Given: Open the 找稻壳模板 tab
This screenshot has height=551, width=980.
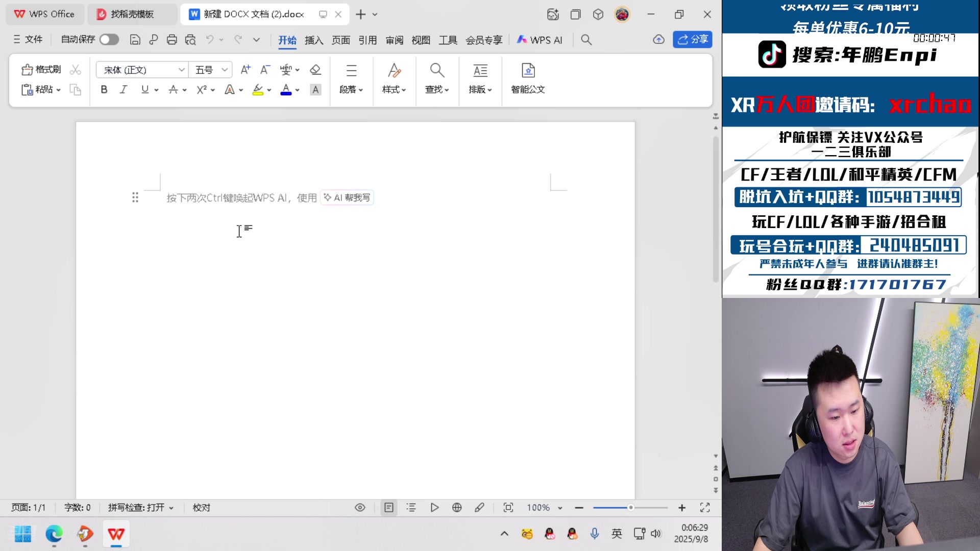Looking at the screenshot, I should (x=132, y=14).
